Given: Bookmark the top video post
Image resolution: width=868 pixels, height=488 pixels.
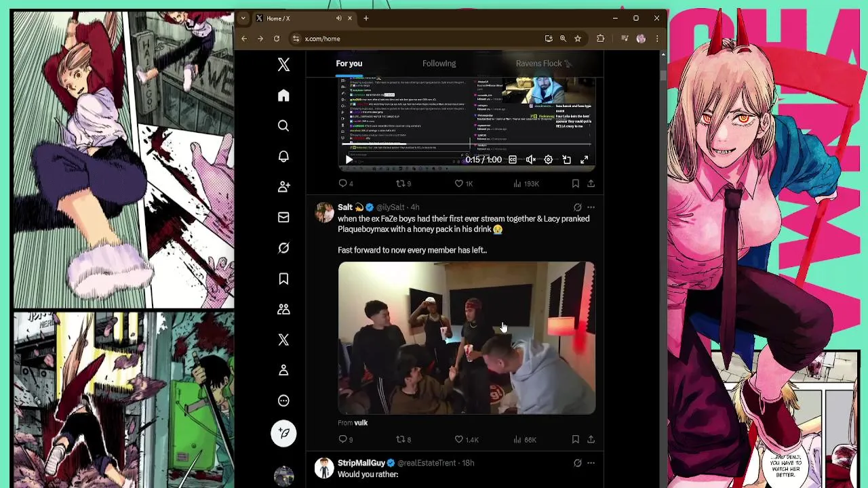Looking at the screenshot, I should coord(575,184).
